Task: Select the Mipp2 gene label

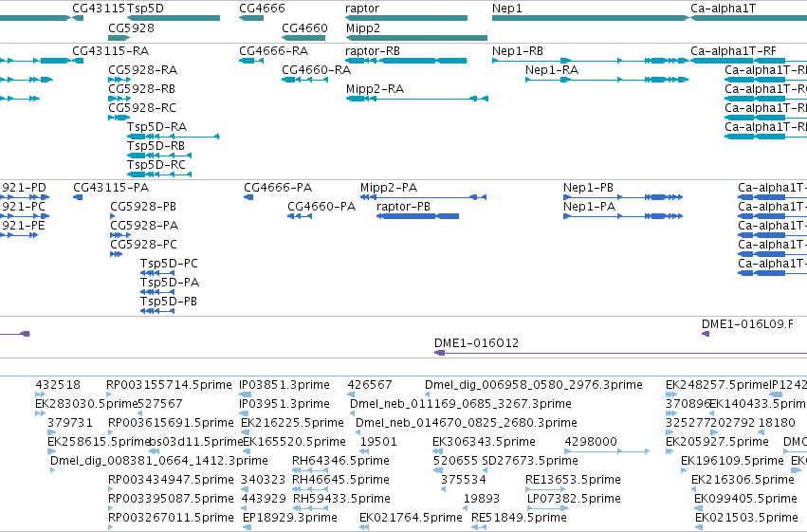Action: (363, 28)
